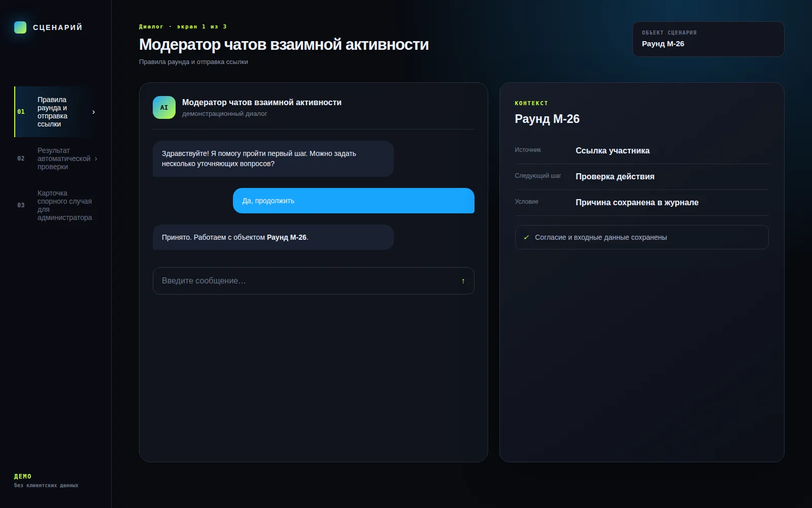The image size is (812, 508).
Task: Click the main heading Модератор чатов взаимной активности
Action: [284, 45]
